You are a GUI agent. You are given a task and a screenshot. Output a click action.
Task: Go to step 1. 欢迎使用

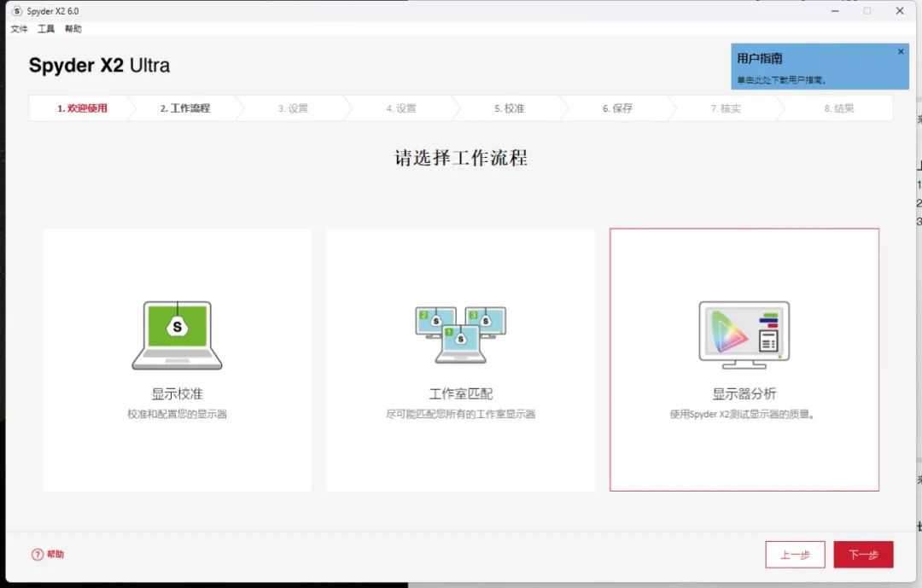click(82, 108)
